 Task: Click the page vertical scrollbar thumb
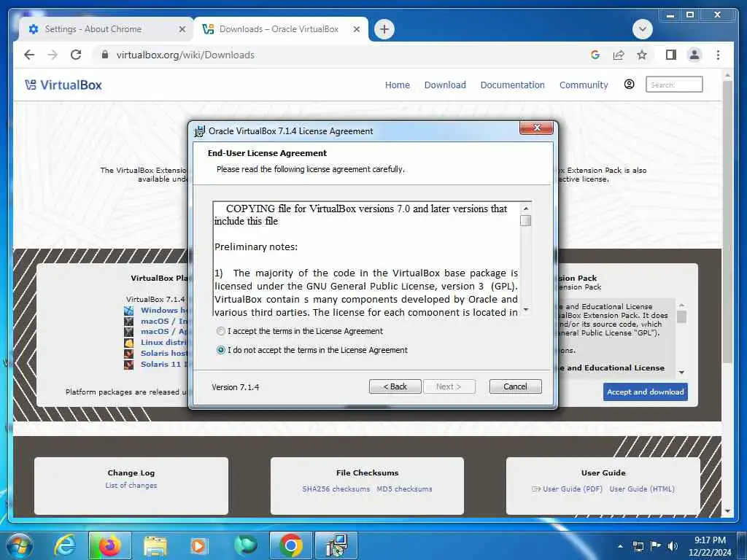[727, 222]
